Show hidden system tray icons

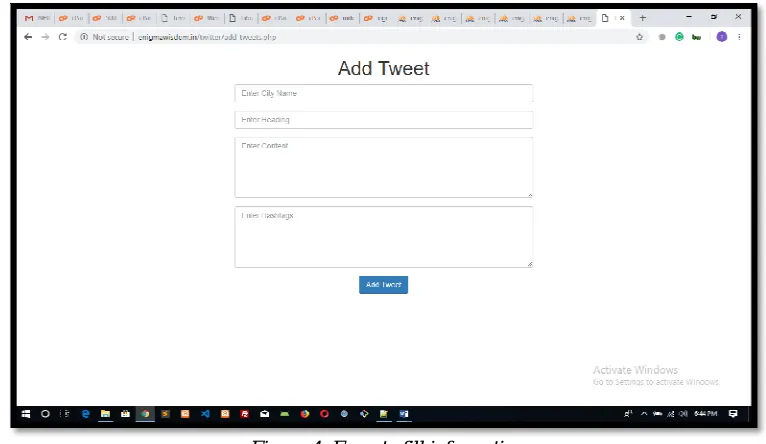(x=644, y=414)
